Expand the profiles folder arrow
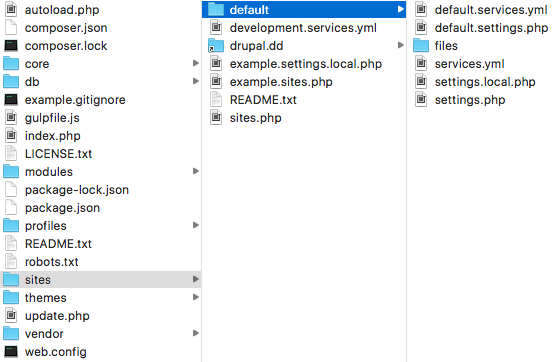The image size is (559, 362). coord(196,225)
